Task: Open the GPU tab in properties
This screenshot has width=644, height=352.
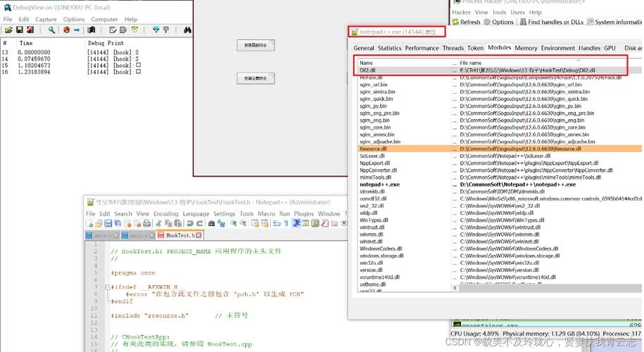Action: click(610, 48)
